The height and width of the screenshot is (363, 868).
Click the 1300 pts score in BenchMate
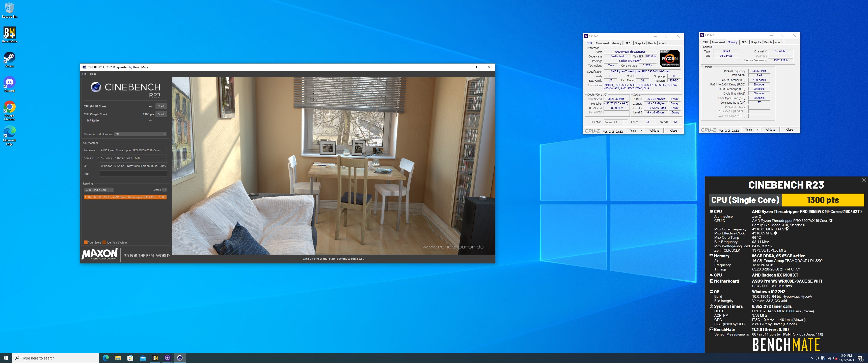(x=823, y=200)
